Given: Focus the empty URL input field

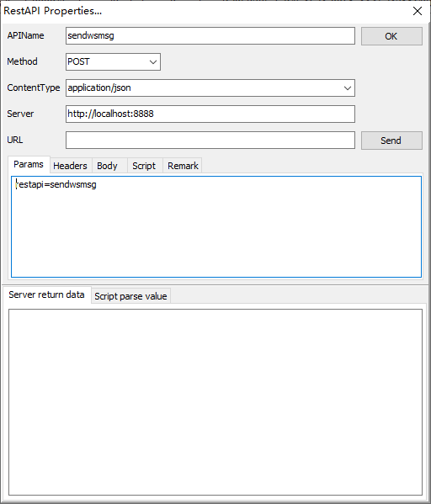Looking at the screenshot, I should coord(210,140).
